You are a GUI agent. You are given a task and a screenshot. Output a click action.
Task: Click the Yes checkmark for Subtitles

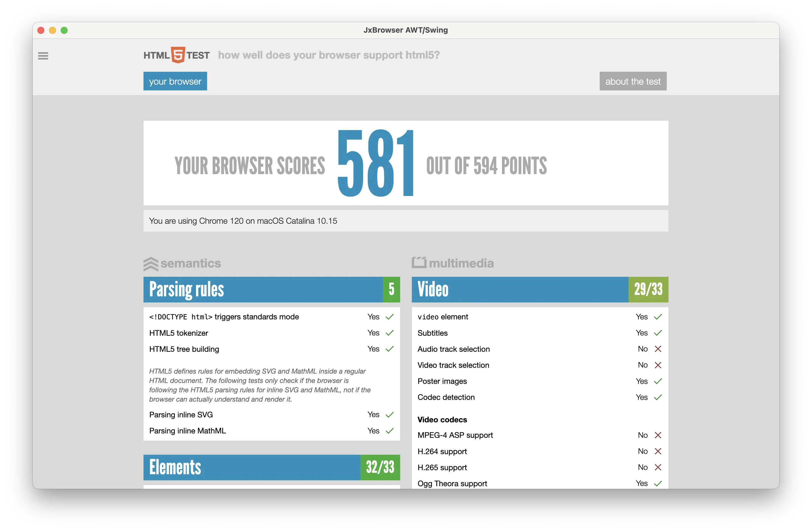pyautogui.click(x=657, y=332)
